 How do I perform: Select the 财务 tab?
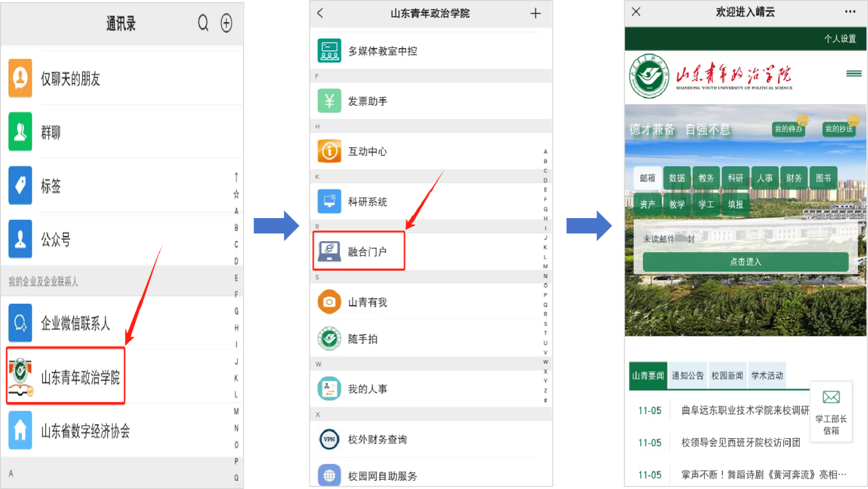pos(794,178)
